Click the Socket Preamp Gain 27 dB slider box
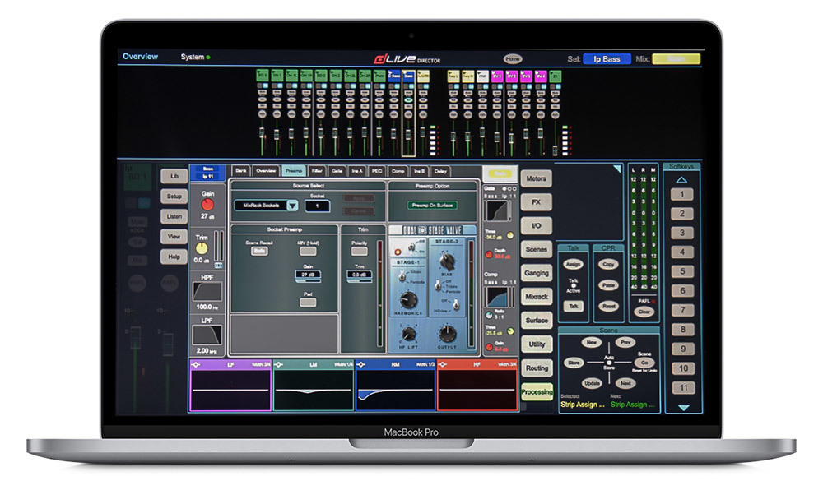This screenshot has width=823, height=504. coord(308,275)
